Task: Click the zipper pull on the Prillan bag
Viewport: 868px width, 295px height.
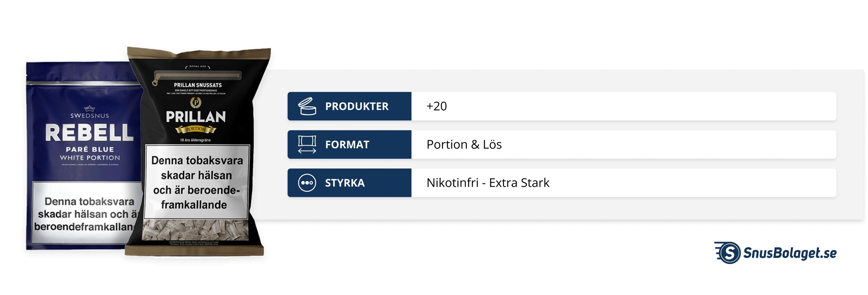Action: click(156, 82)
